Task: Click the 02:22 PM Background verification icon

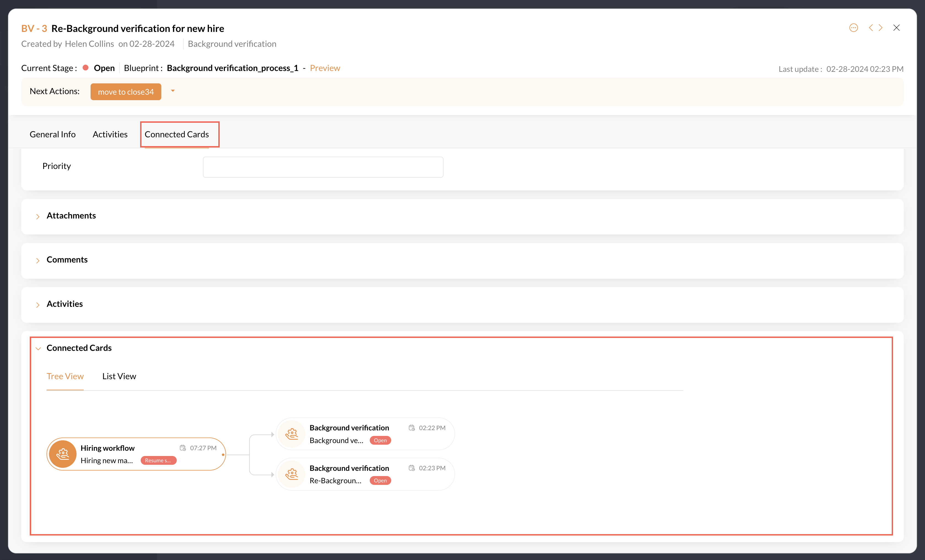Action: click(292, 434)
